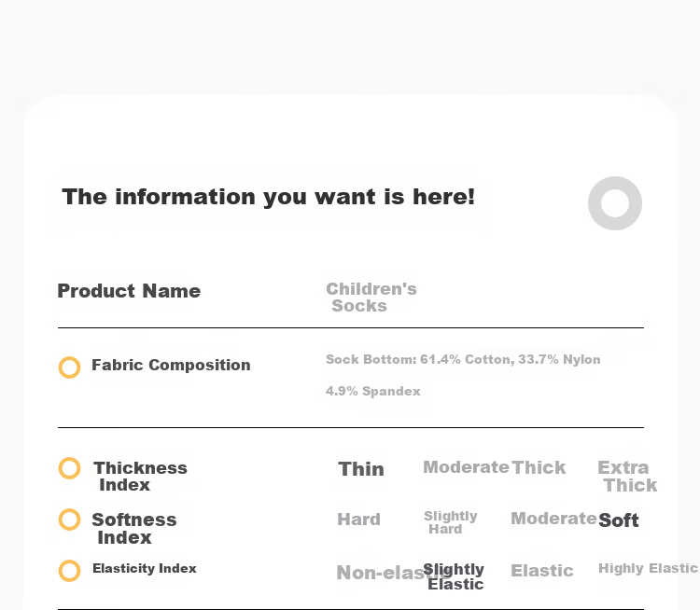Screen dimensions: 700x610
Task: Click the Product Name label
Action: coord(129,291)
